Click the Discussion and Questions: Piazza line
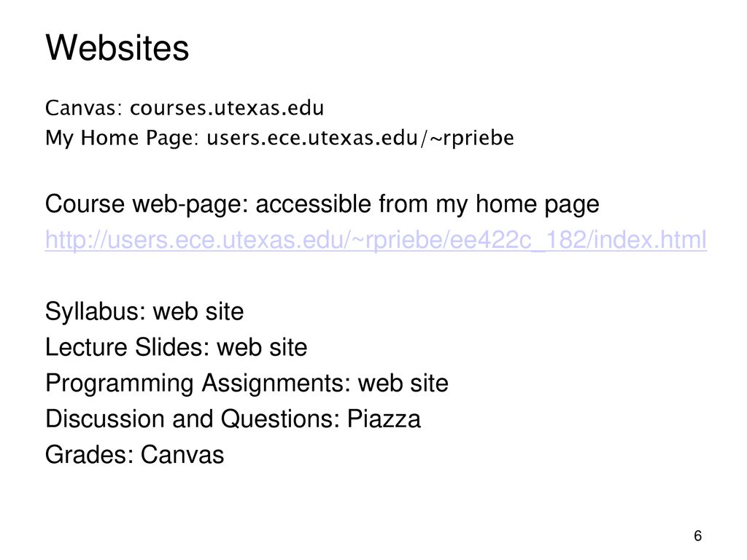747x560 pixels. [233, 419]
